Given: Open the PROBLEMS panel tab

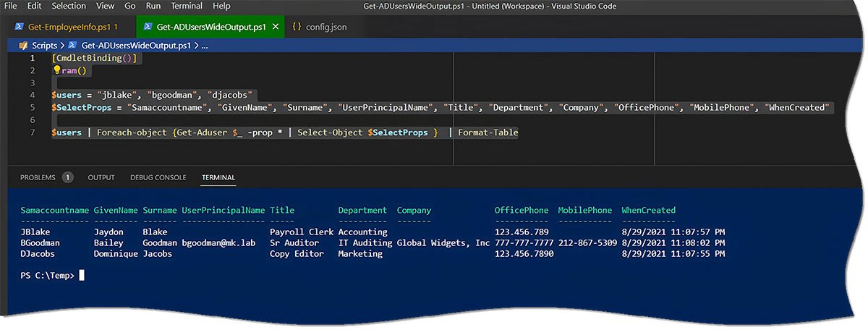Looking at the screenshot, I should tap(38, 177).
